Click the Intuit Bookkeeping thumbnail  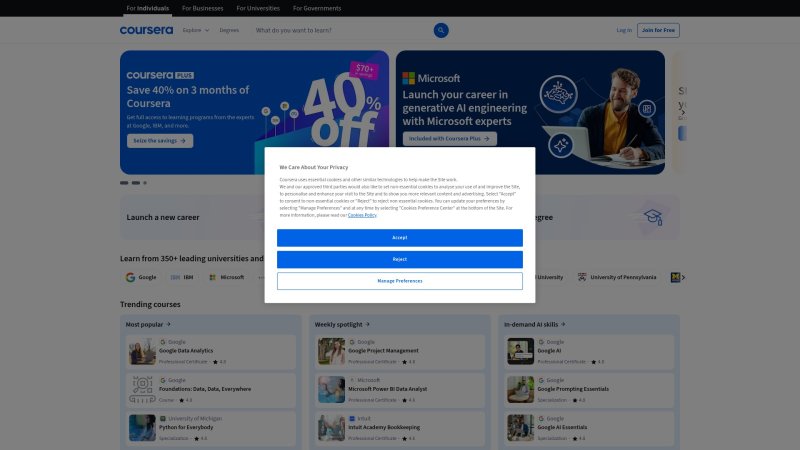[332, 428]
